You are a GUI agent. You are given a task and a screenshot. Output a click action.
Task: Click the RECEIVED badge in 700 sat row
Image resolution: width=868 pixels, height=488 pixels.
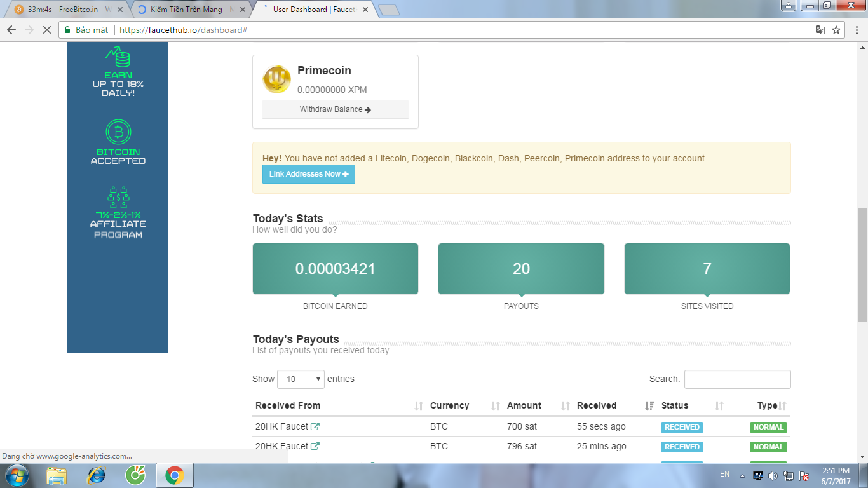point(682,427)
